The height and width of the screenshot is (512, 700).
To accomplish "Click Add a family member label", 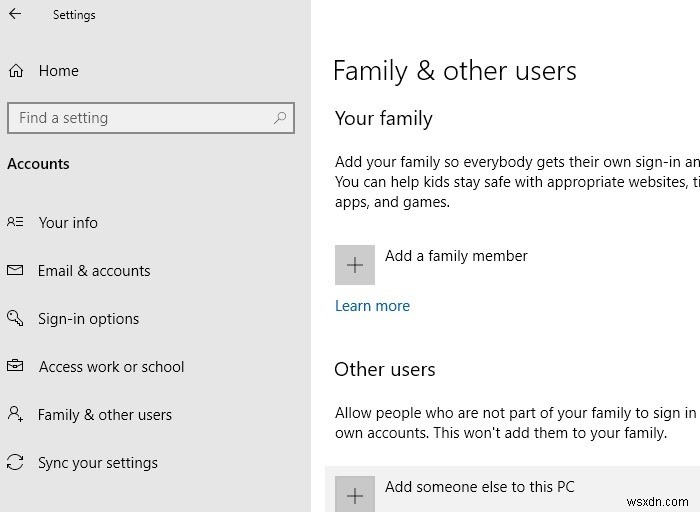I will tap(456, 256).
